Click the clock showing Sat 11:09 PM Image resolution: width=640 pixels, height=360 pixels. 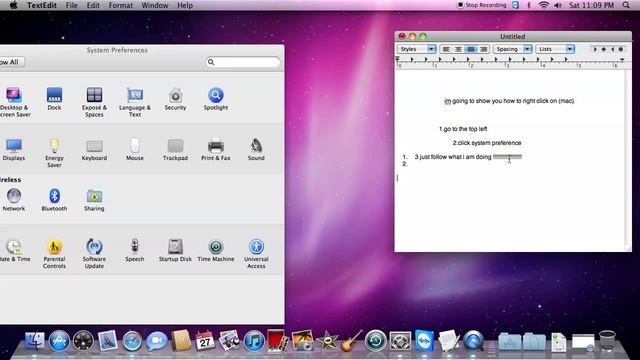[591, 5]
